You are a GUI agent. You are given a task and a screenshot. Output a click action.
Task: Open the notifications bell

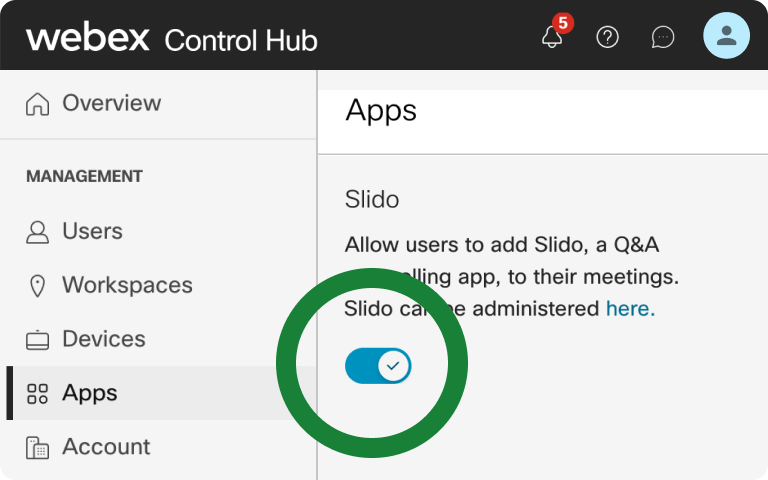coord(551,38)
